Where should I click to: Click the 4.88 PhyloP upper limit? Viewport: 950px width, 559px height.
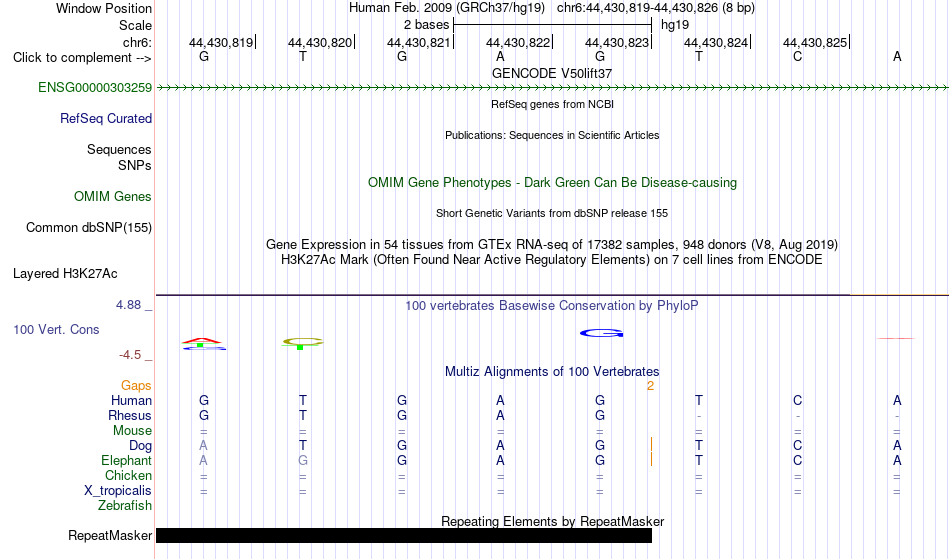pos(128,305)
